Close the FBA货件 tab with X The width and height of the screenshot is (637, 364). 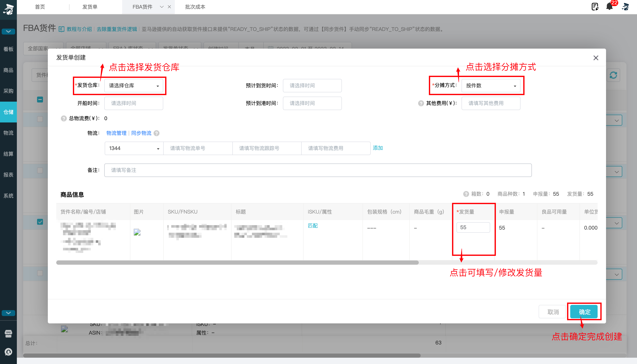(169, 7)
